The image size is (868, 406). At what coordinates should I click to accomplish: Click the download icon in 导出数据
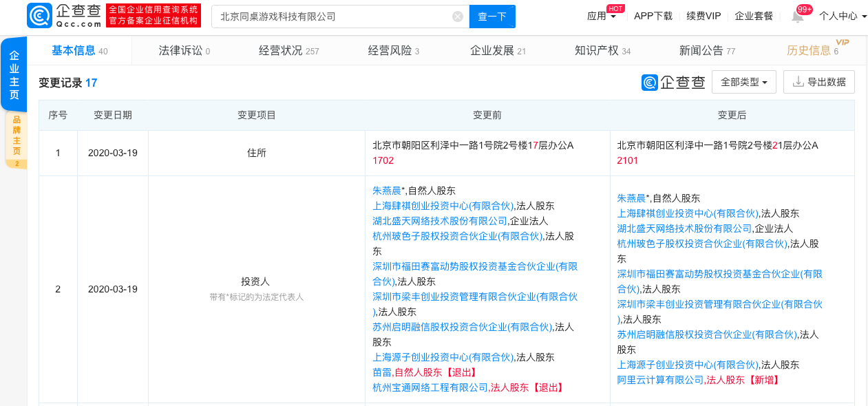click(x=798, y=82)
